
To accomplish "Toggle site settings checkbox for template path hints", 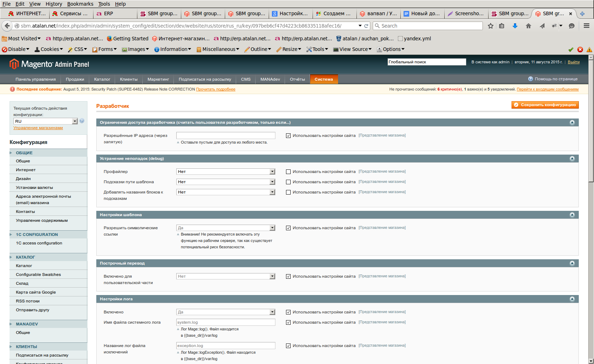I will pyautogui.click(x=288, y=182).
